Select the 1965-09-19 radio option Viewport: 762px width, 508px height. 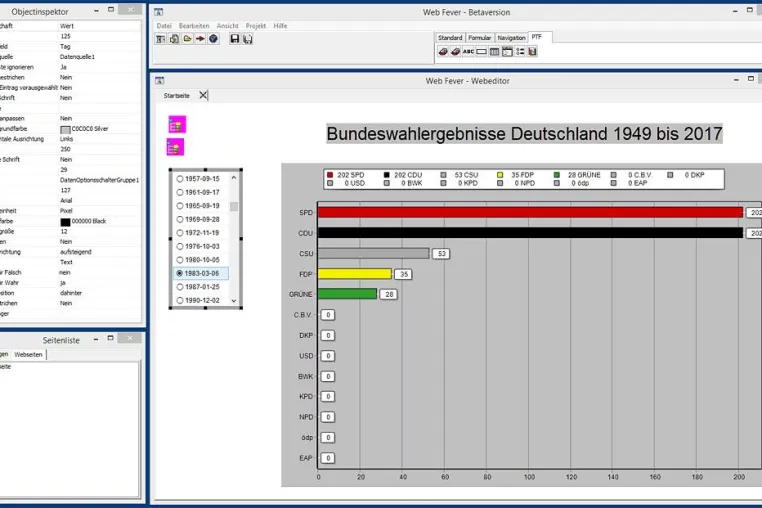point(180,206)
